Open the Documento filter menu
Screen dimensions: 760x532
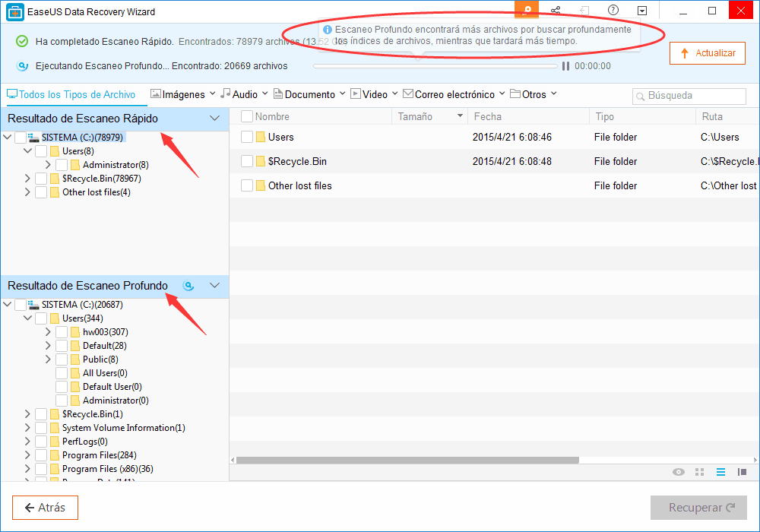tap(309, 94)
